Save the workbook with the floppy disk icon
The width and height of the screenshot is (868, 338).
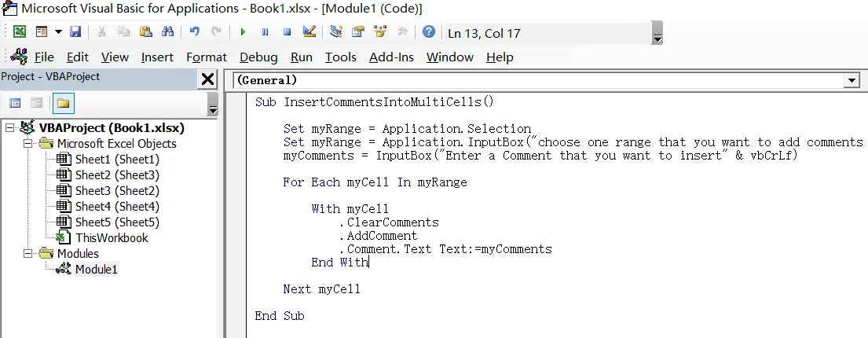(76, 32)
